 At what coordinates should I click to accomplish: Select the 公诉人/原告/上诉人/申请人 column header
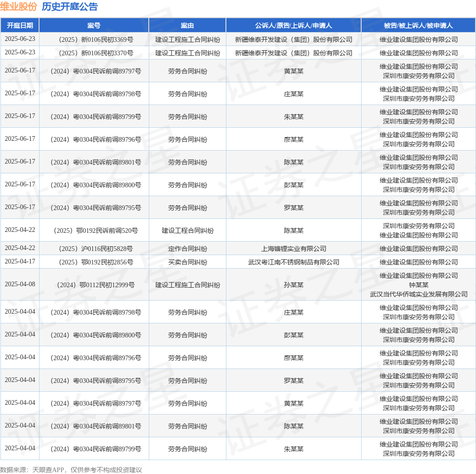point(294,26)
